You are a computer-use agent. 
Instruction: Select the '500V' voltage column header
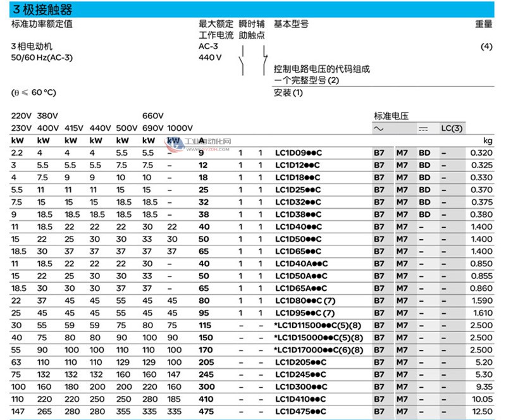point(126,128)
